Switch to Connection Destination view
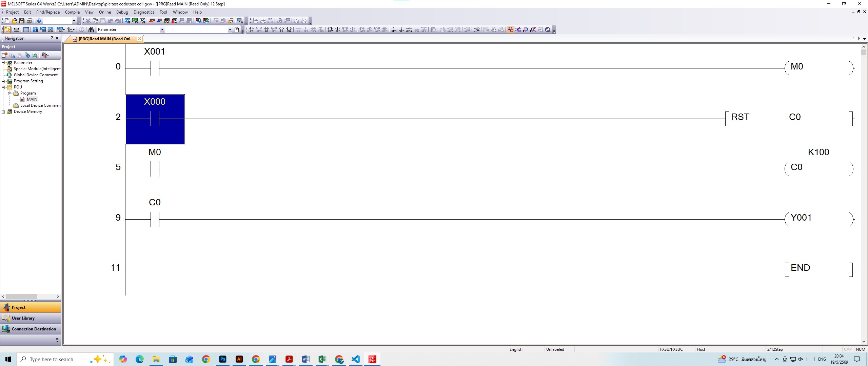The height and width of the screenshot is (366, 868). (31, 329)
